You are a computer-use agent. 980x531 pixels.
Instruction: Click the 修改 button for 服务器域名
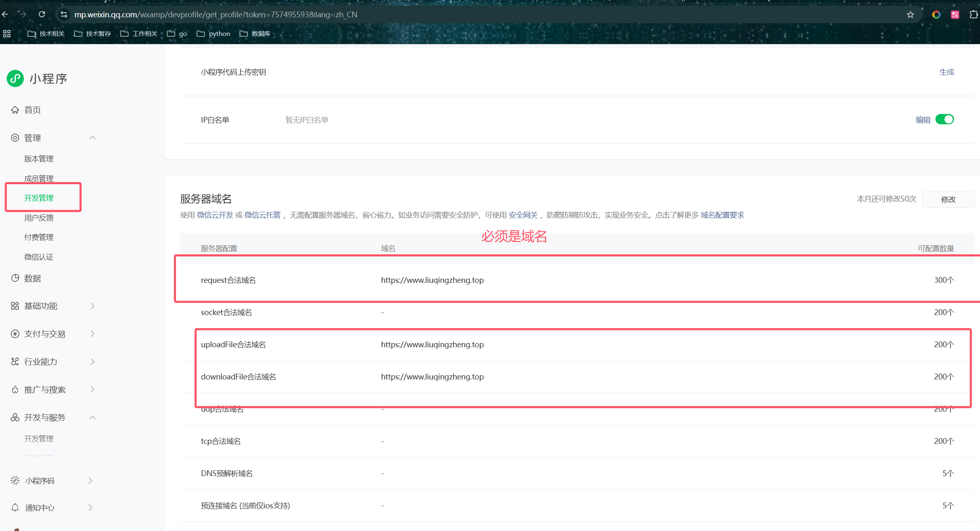pos(948,199)
